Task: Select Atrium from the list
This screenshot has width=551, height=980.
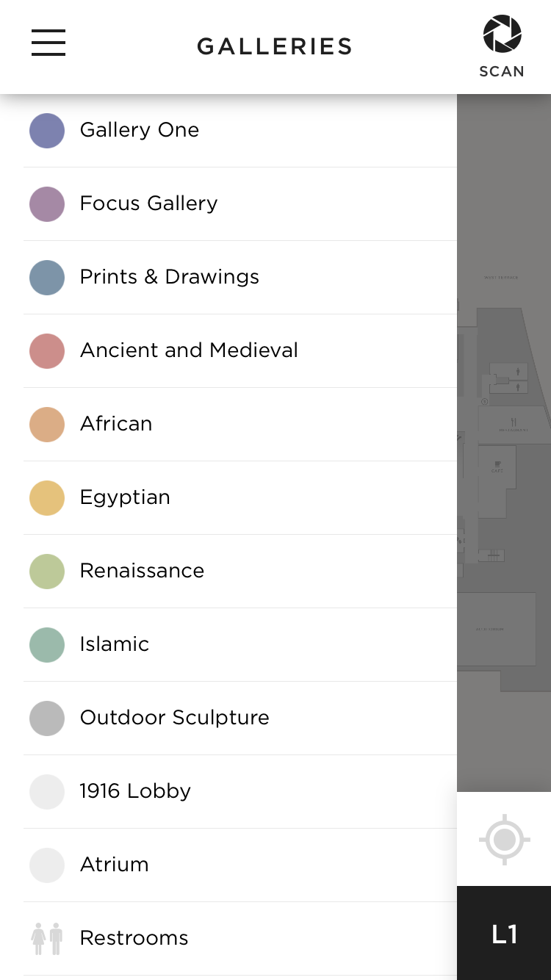Action: pos(240,865)
